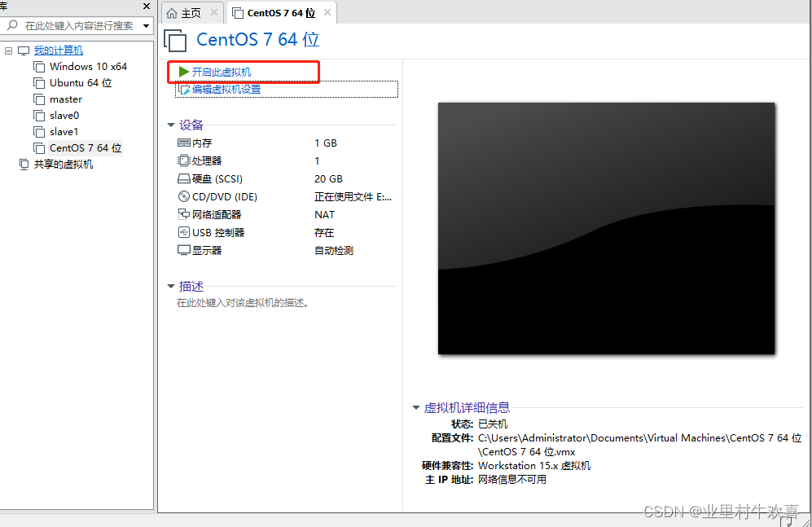The image size is (812, 527).
Task: Open the 硬盘 (SCSI) device entry
Action: pyautogui.click(x=217, y=179)
